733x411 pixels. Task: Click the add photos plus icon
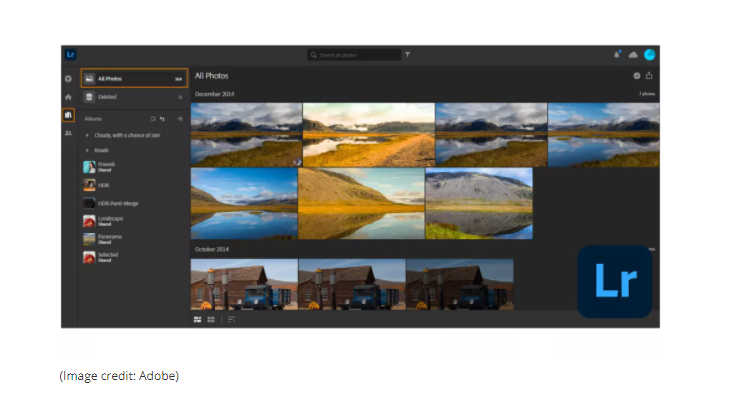pyautogui.click(x=68, y=78)
